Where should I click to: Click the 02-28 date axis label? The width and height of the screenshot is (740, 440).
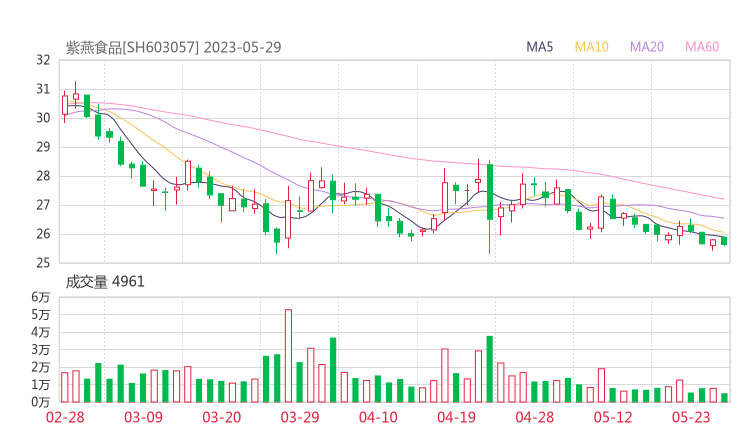(65, 417)
